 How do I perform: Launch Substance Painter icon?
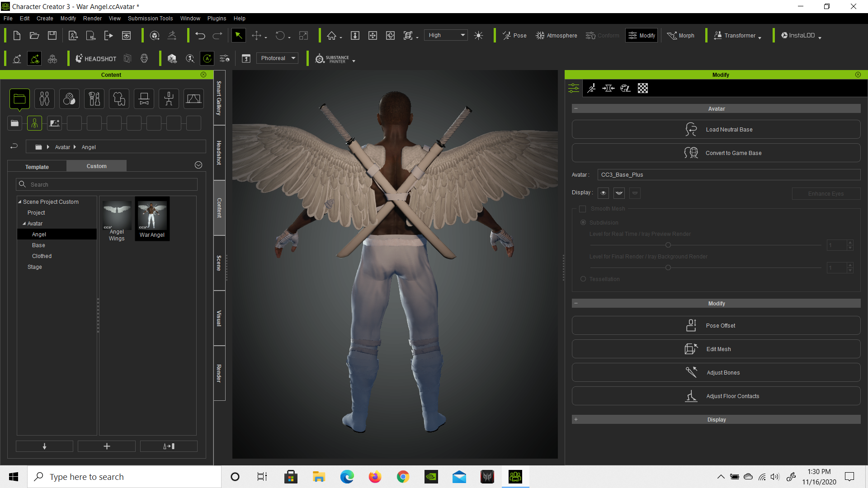coord(332,59)
